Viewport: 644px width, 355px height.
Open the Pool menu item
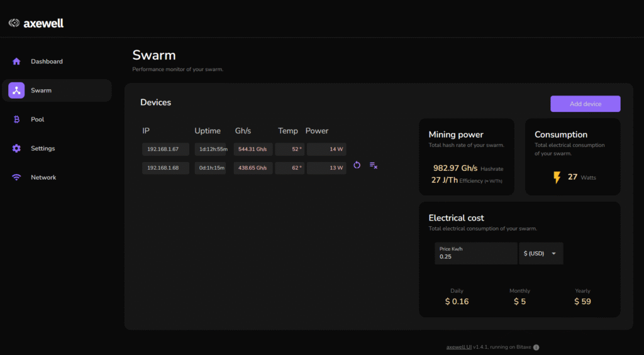pos(38,119)
